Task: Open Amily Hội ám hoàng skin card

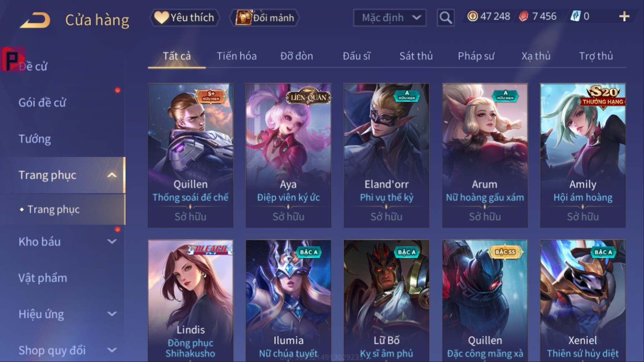Action: point(583,155)
